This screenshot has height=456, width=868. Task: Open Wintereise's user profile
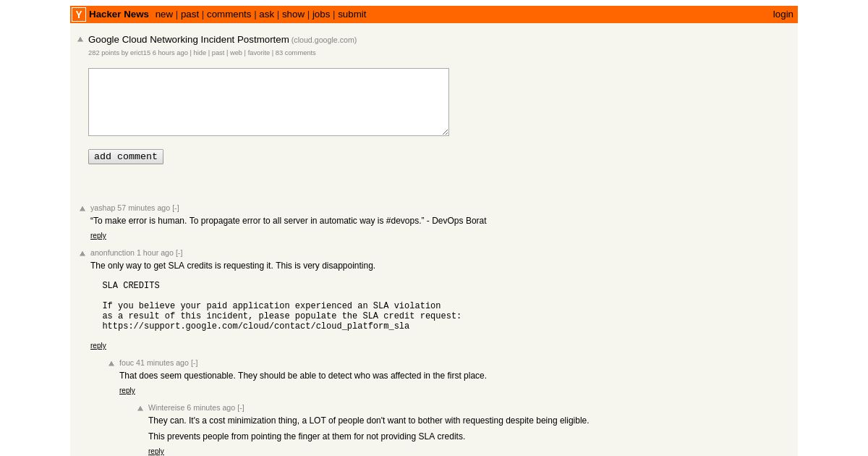[166, 408]
